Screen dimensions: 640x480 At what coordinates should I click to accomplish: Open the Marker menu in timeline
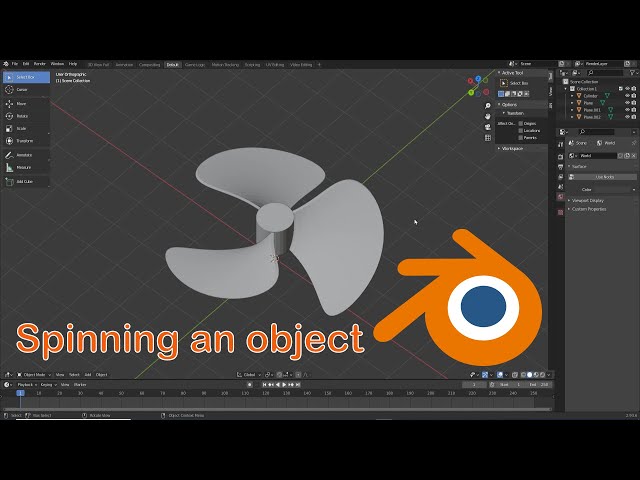pos(80,385)
